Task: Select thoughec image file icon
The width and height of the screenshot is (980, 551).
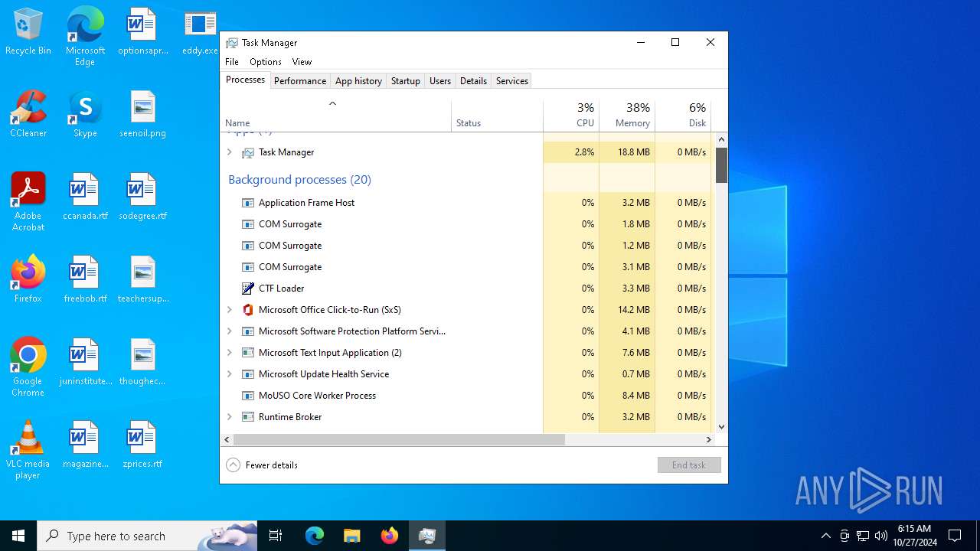Action: click(142, 362)
